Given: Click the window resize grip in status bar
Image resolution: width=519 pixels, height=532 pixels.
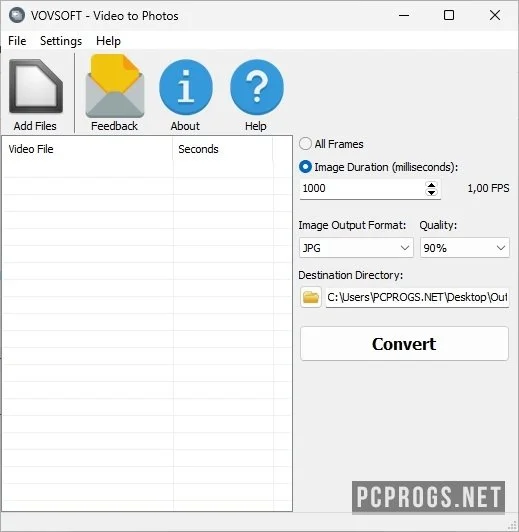Looking at the screenshot, I should 512,525.
